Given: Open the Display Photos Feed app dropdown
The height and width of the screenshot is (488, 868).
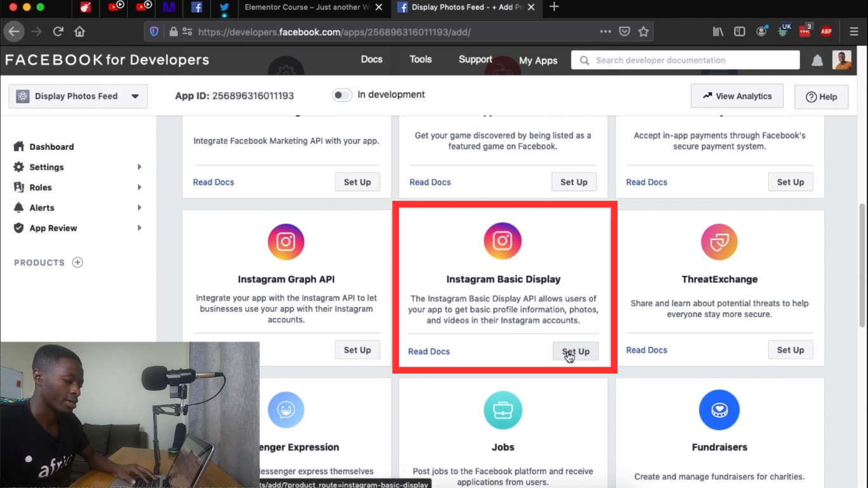Looking at the screenshot, I should point(78,97).
